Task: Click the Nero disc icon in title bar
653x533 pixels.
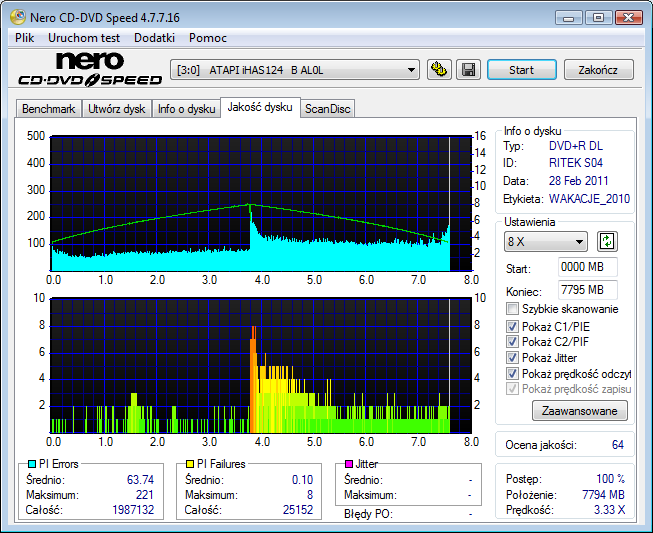Action: tap(17, 17)
